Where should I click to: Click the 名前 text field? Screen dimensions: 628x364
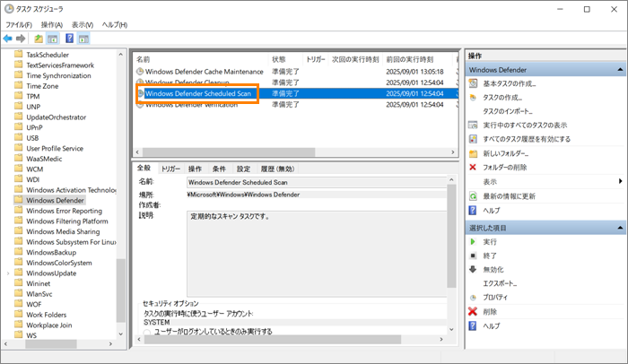point(317,182)
